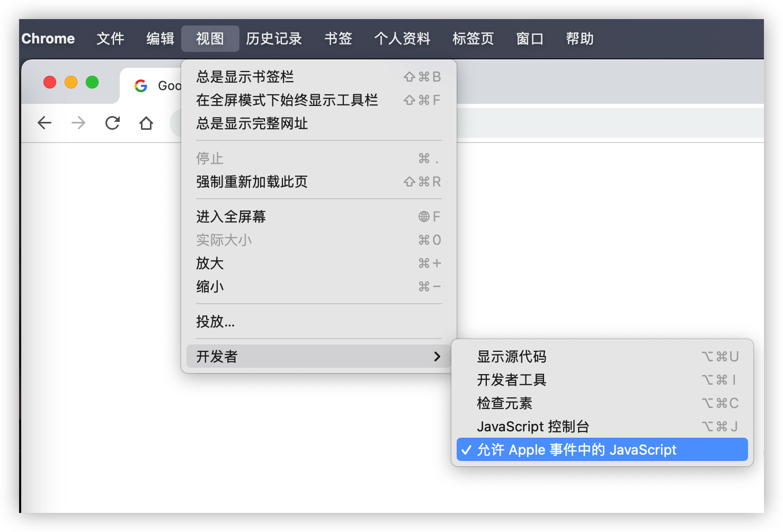The image size is (783, 532).
Task: Maximize the window with the green button
Action: pyautogui.click(x=92, y=82)
